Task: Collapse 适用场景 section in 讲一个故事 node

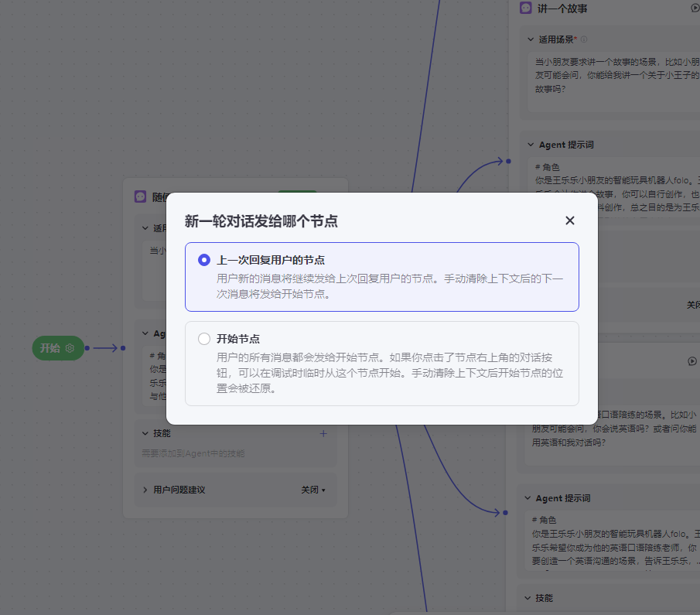Action: point(531,39)
